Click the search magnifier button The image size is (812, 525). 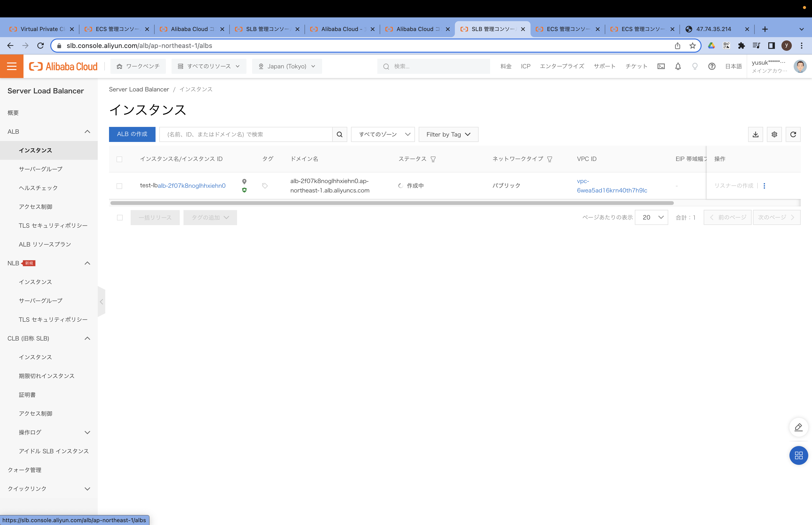tap(339, 134)
